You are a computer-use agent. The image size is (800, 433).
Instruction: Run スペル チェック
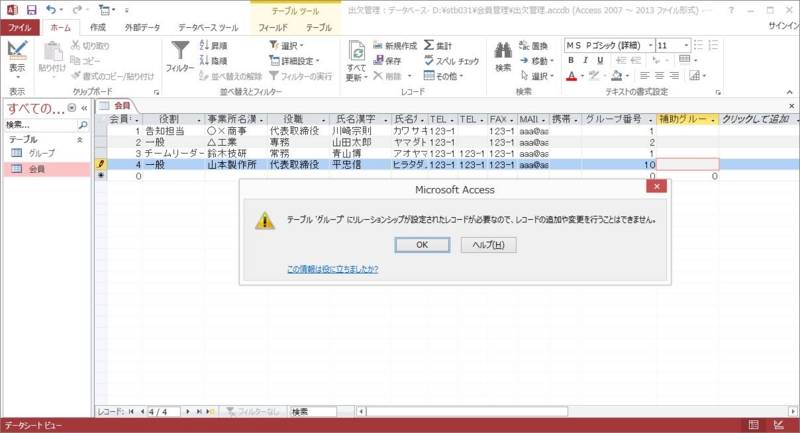[x=452, y=61]
